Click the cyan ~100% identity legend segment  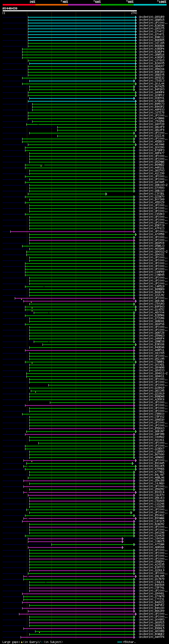pos(150,5)
